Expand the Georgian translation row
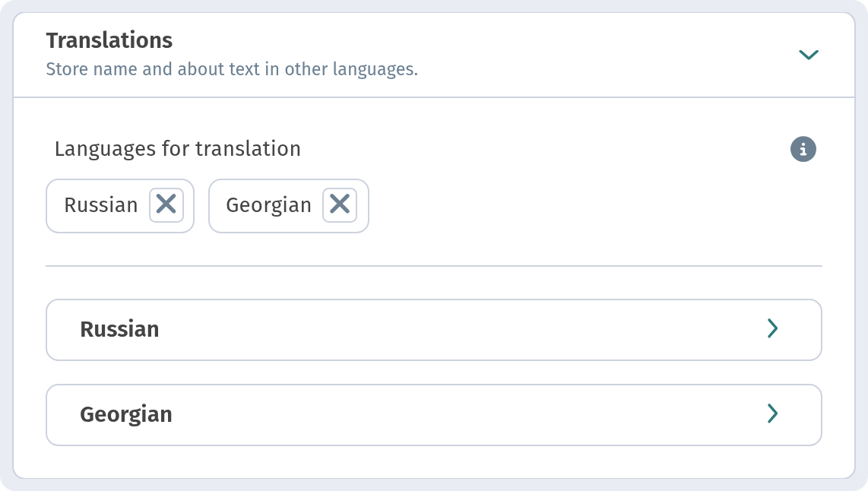Viewport: 868px width, 491px height. (x=433, y=414)
